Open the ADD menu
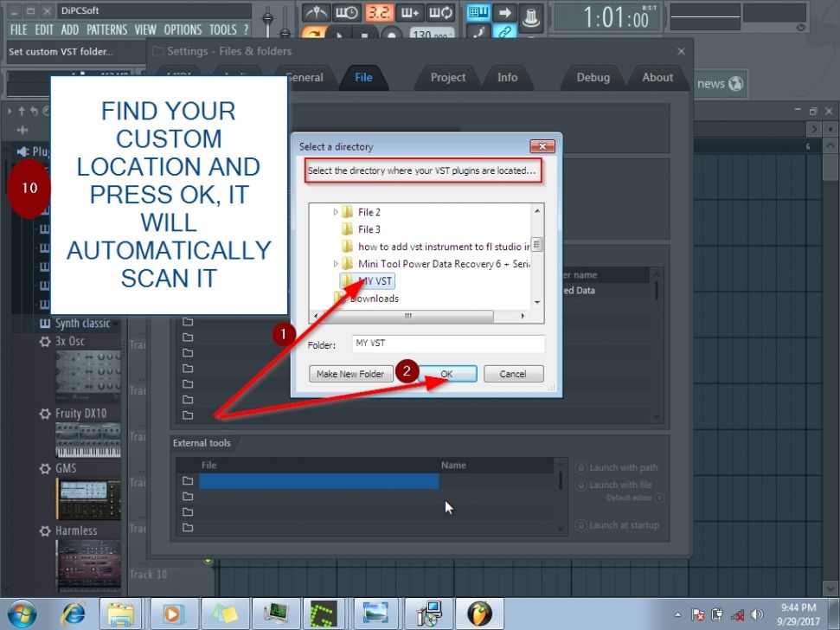 click(70, 30)
